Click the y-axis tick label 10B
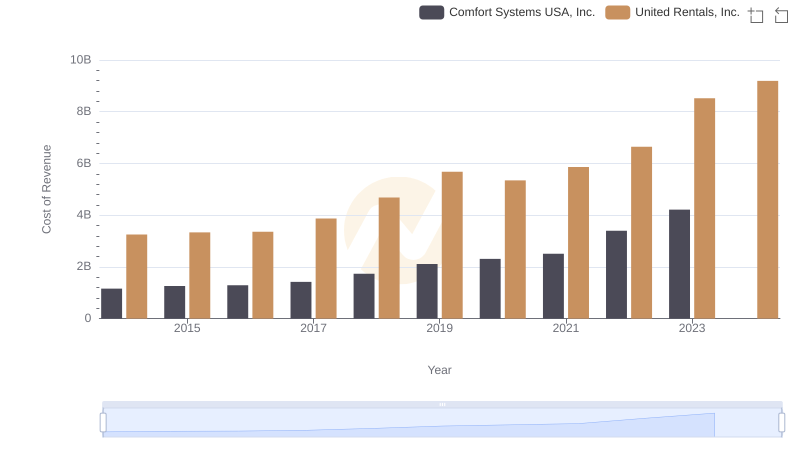The image size is (800, 461). [81, 60]
